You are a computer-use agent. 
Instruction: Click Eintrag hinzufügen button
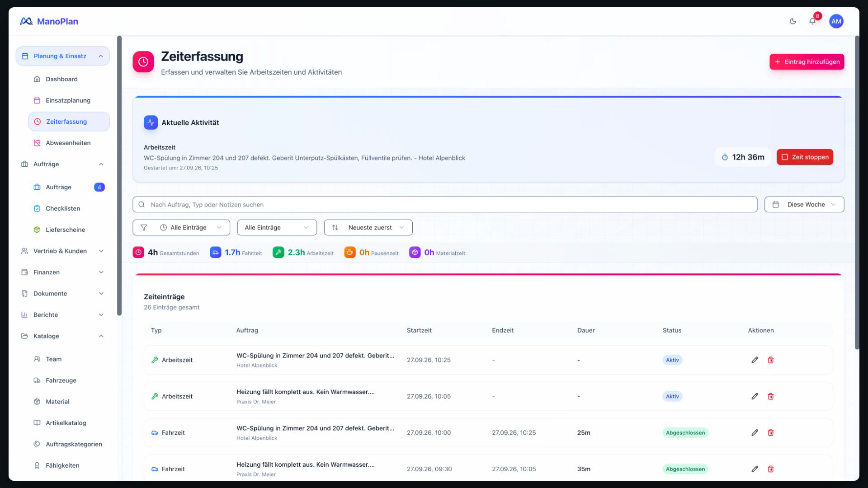coord(807,62)
